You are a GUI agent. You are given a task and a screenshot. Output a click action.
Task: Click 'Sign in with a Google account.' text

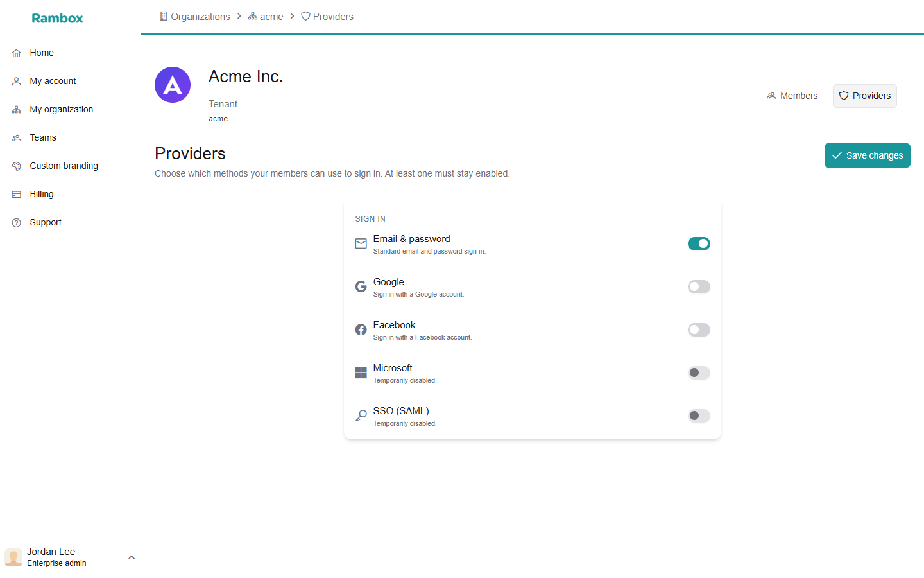(x=418, y=295)
